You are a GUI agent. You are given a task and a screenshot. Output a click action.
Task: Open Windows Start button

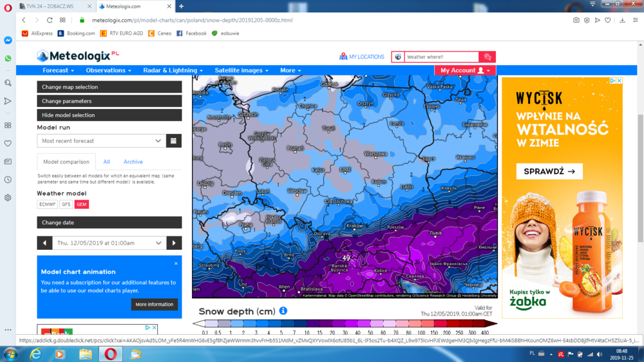(x=11, y=354)
